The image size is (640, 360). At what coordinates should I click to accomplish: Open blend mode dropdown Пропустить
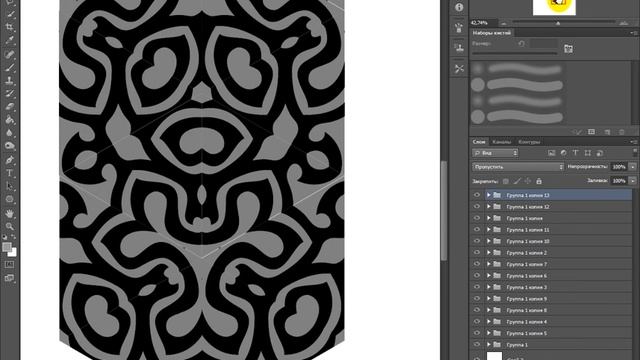tap(518, 167)
